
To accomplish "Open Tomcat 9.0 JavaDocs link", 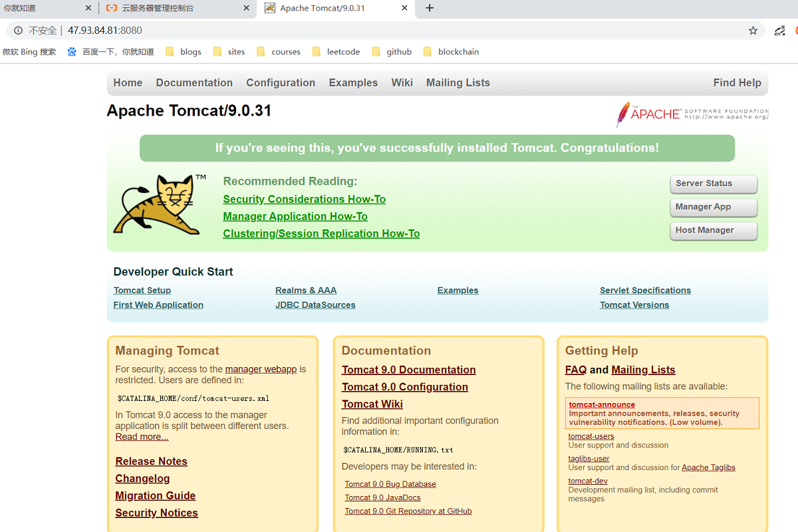I will tap(382, 498).
